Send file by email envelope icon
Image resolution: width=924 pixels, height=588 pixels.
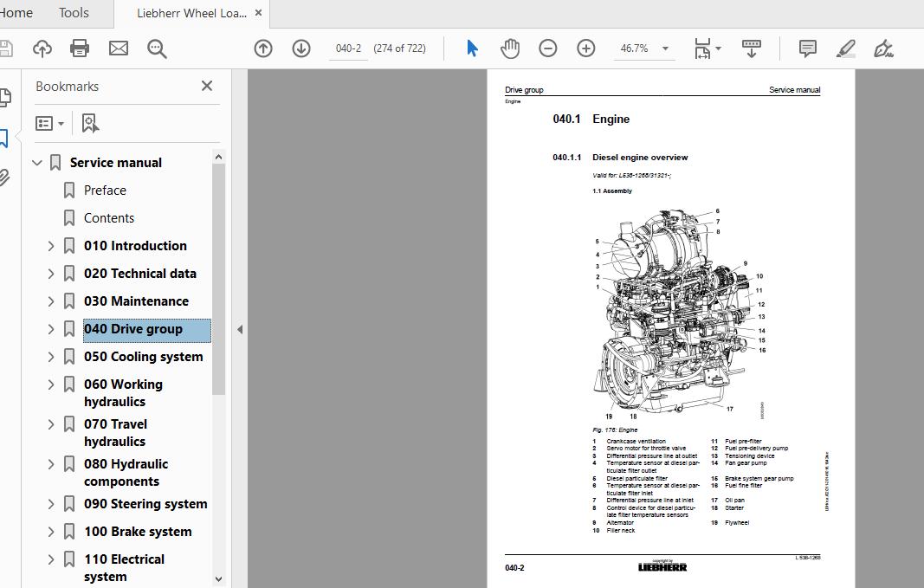pos(119,48)
